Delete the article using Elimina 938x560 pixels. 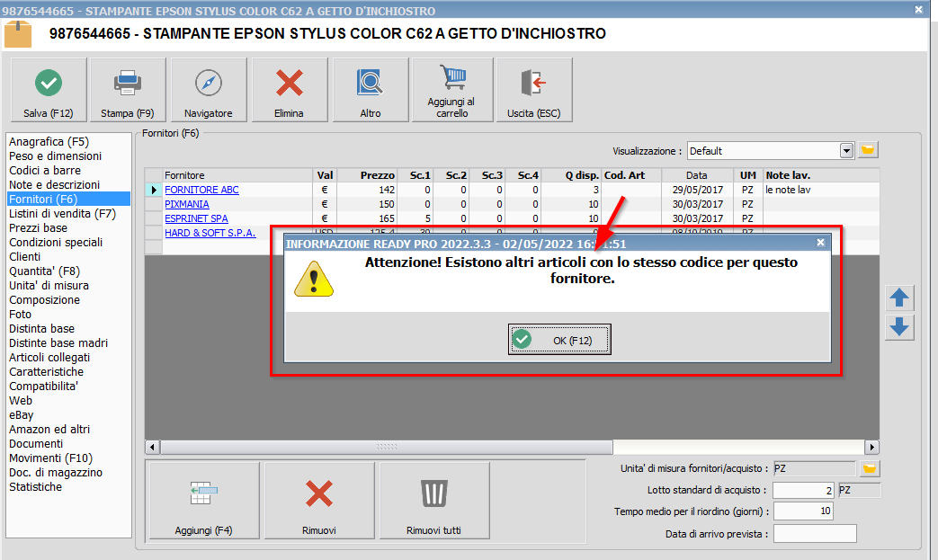click(x=289, y=90)
